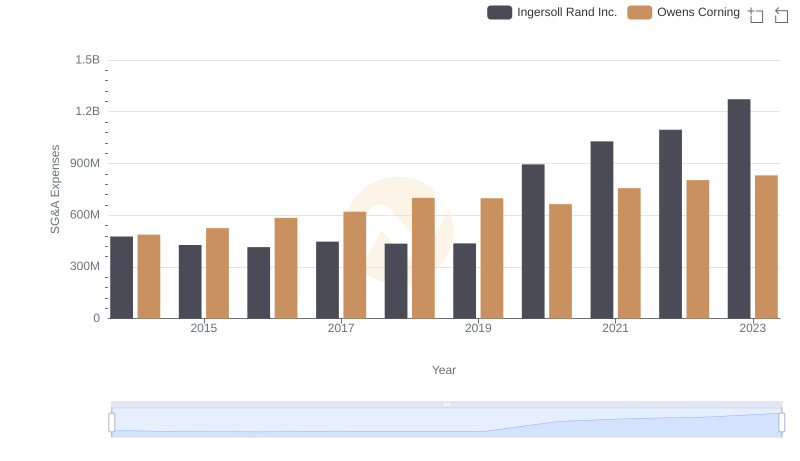Select the 2023 Ingersoll Rand bar
Screen dimensions: 800x461
point(739,209)
